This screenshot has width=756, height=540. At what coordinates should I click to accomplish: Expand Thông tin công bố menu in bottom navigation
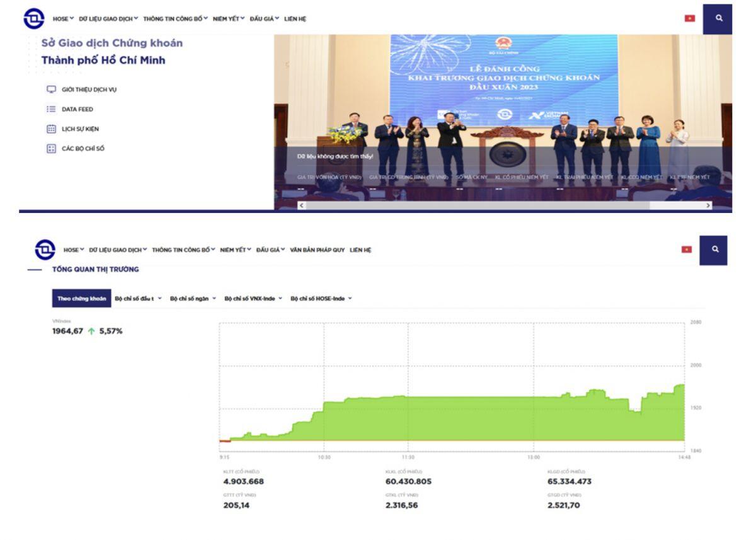(184, 250)
